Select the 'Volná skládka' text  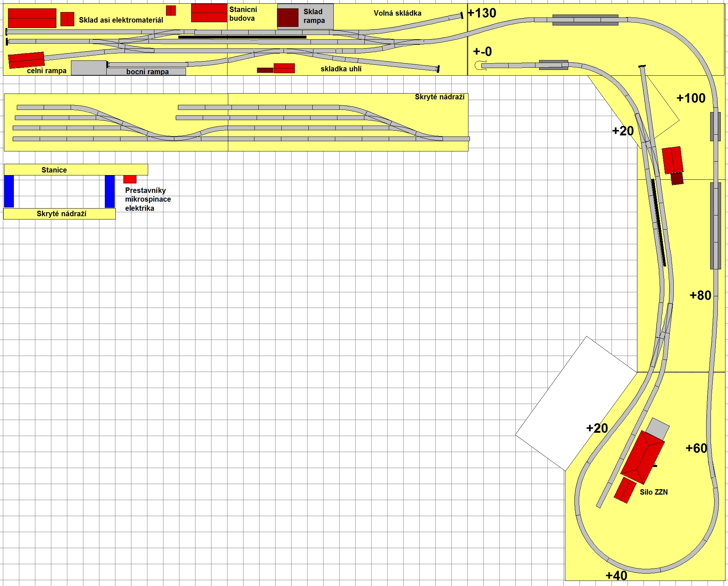pos(397,13)
